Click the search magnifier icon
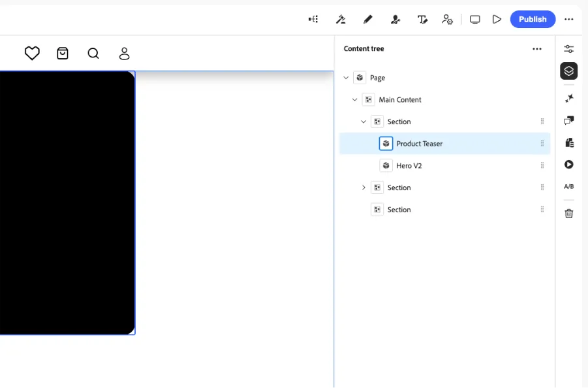The height and width of the screenshot is (388, 588). coord(93,54)
